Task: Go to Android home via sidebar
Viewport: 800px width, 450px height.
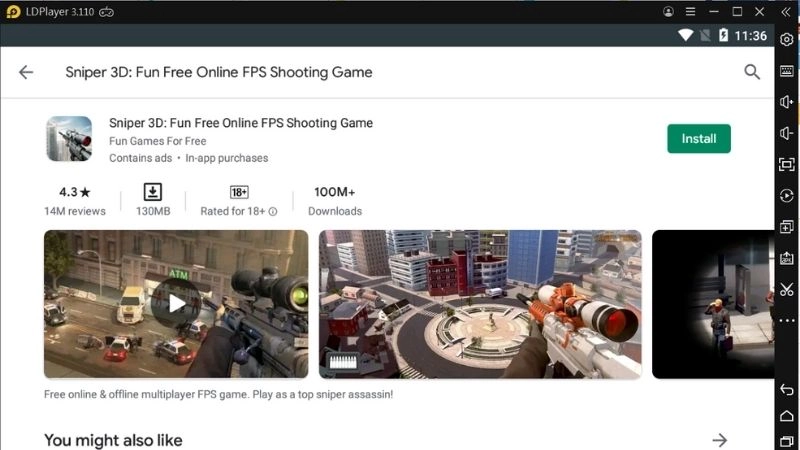Action: coord(787,416)
